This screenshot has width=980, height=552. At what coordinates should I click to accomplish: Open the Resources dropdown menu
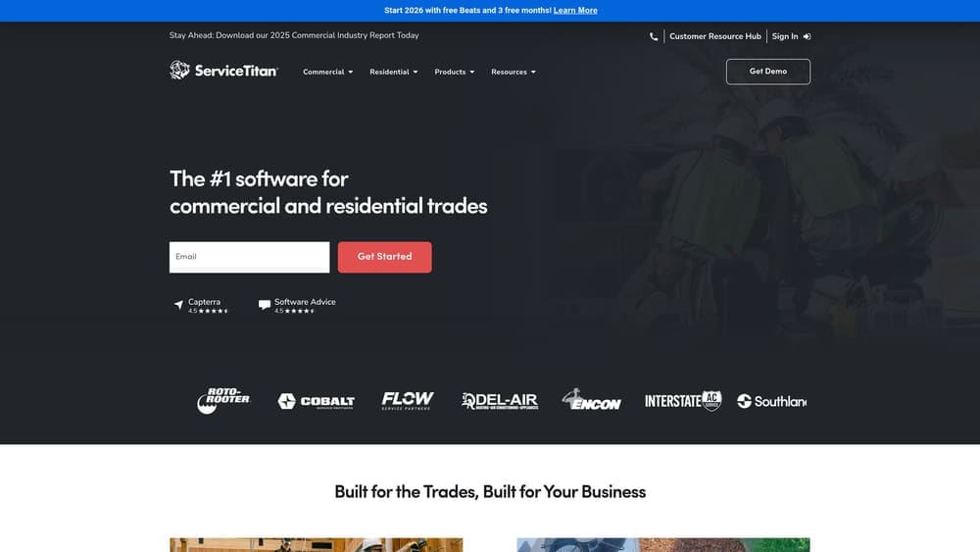click(x=514, y=72)
